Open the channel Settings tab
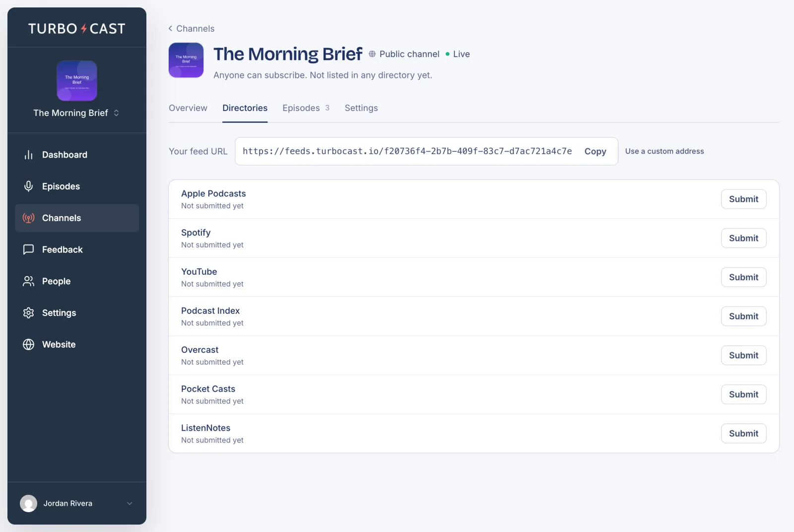The width and height of the screenshot is (794, 532). tap(361, 108)
